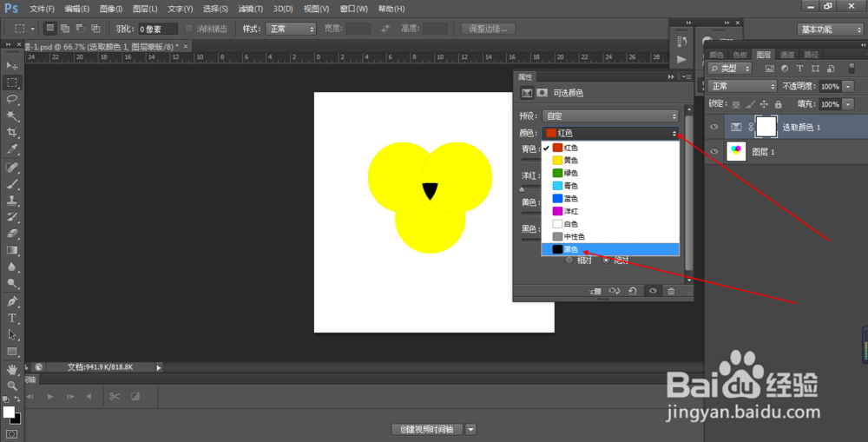Click the background color swatch

(x=16, y=419)
